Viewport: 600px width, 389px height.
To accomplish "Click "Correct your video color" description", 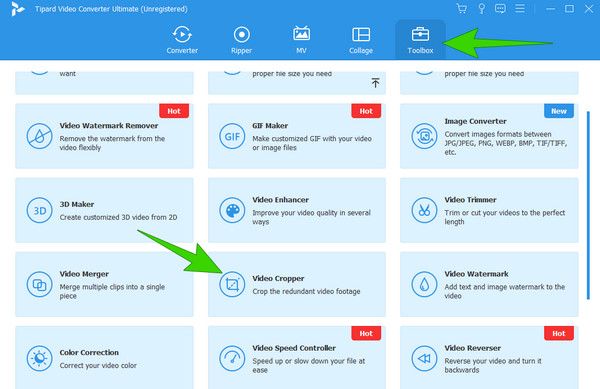I will [x=98, y=365].
